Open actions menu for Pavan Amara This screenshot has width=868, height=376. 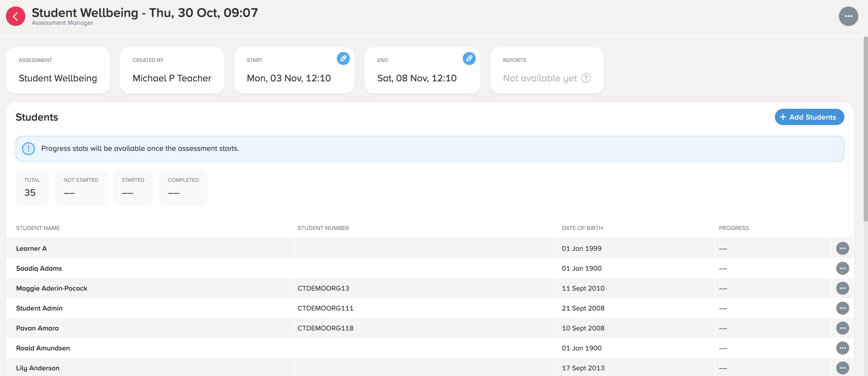click(842, 328)
